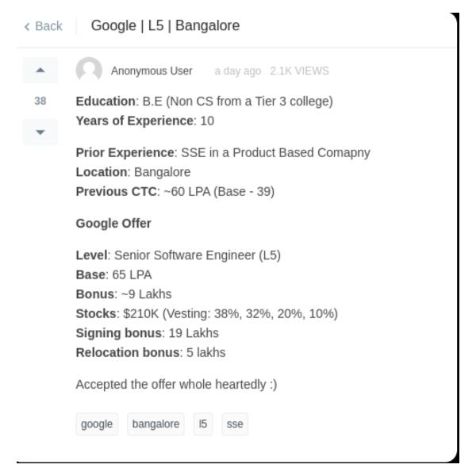This screenshot has width=476, height=476.
Task: Open the 'l5' tag
Action: pyautogui.click(x=203, y=424)
